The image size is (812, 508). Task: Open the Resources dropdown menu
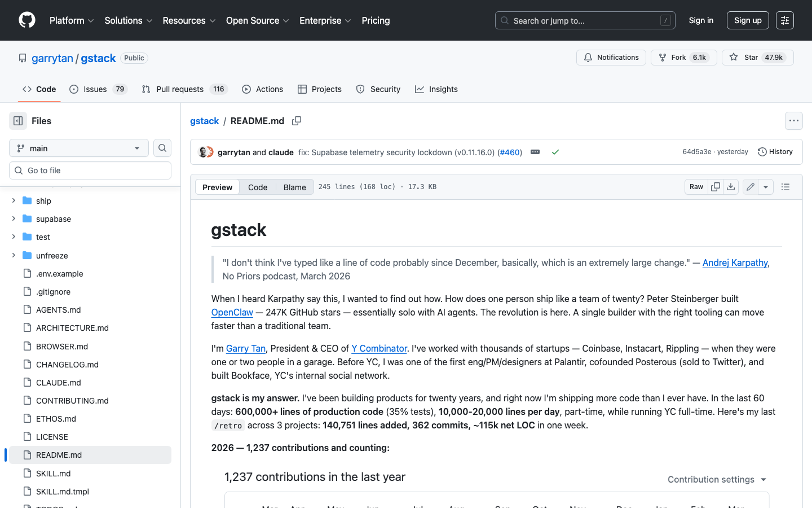[x=189, y=20]
